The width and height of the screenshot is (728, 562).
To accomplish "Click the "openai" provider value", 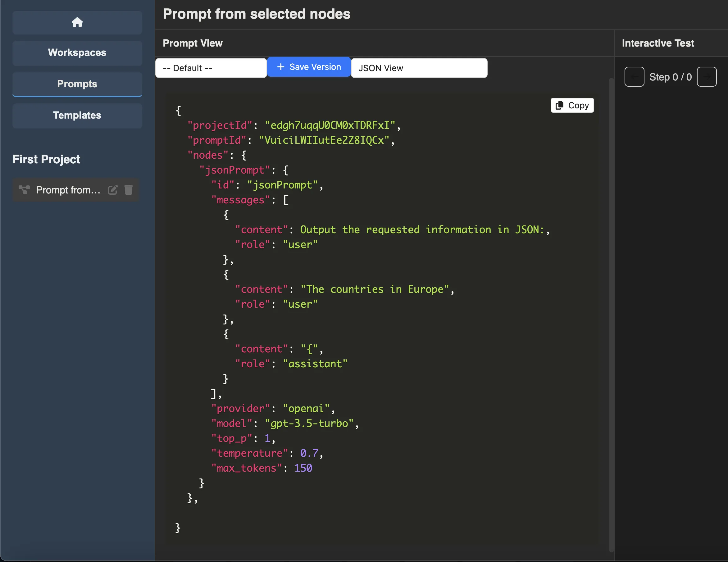I will tap(306, 408).
